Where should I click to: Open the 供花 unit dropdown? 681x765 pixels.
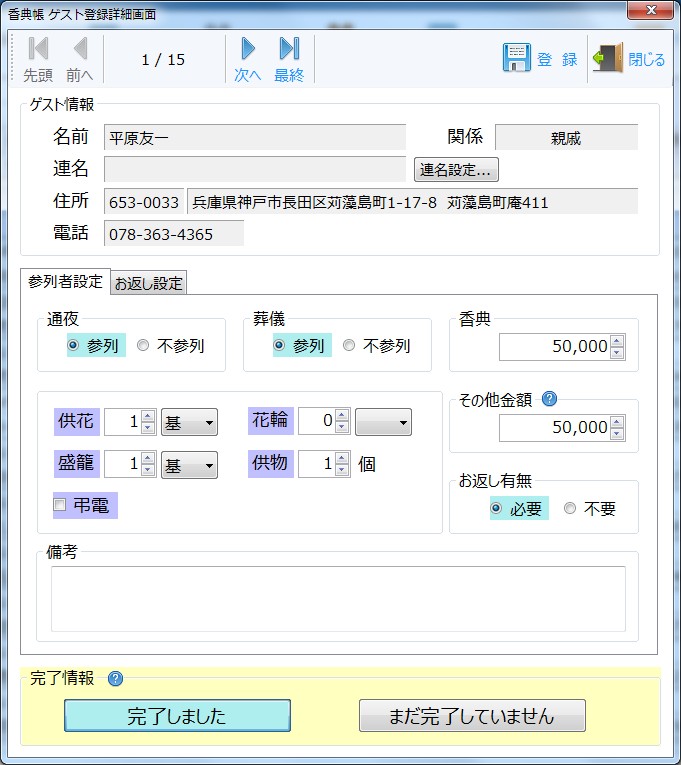pos(190,423)
